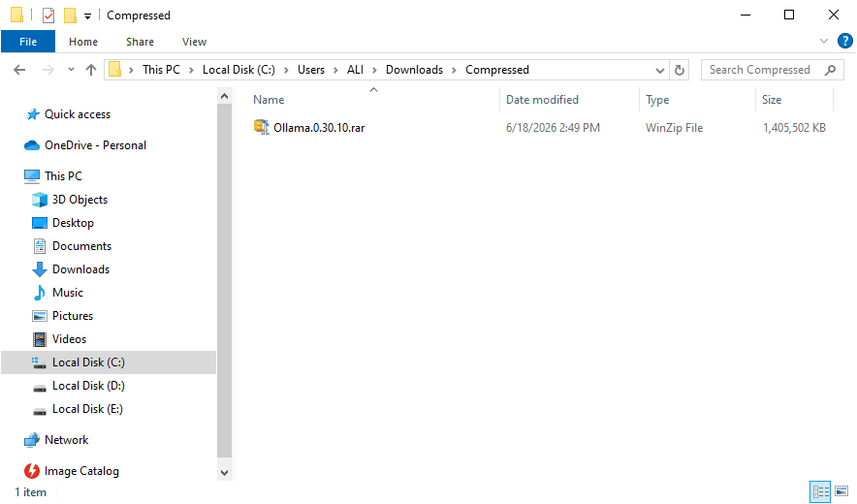Viewport: 857px width, 504px height.
Task: Expand chevron after Downloads breadcrumb
Action: click(454, 70)
